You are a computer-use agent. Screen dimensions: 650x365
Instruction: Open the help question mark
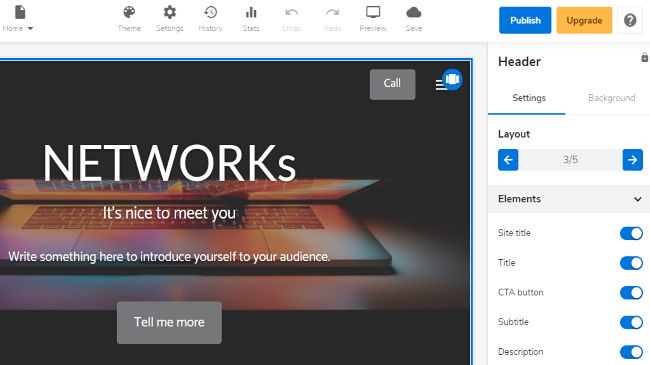pos(630,20)
